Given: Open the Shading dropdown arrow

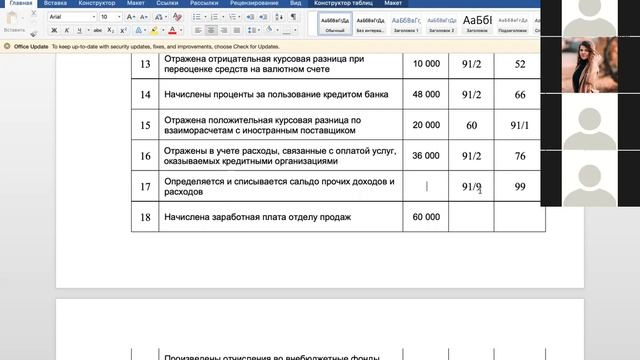Looking at the screenshot, I should [x=277, y=30].
